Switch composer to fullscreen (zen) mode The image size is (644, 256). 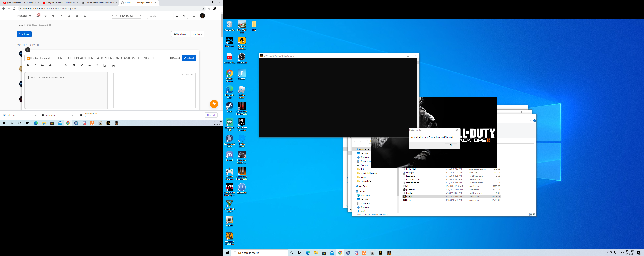coord(81,66)
